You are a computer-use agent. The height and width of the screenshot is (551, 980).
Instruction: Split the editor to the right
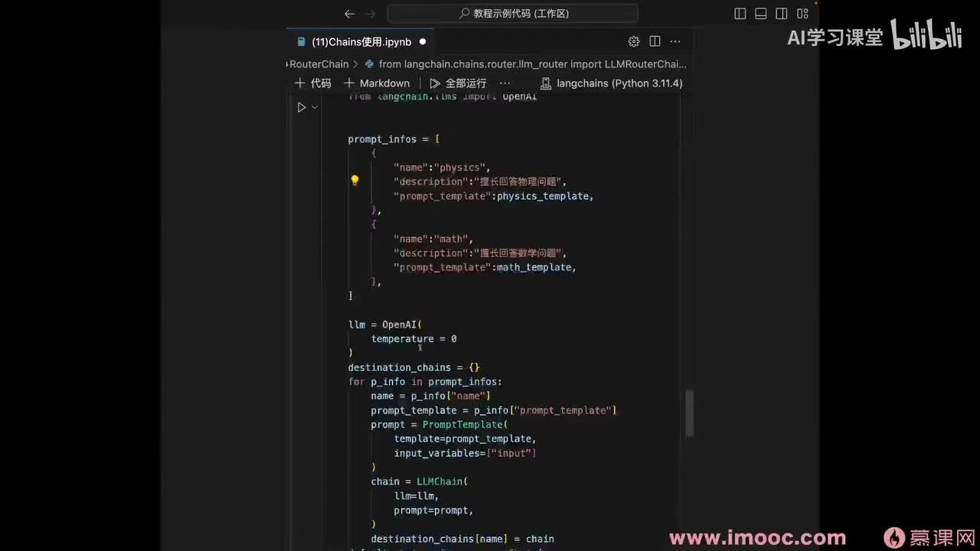(x=655, y=41)
